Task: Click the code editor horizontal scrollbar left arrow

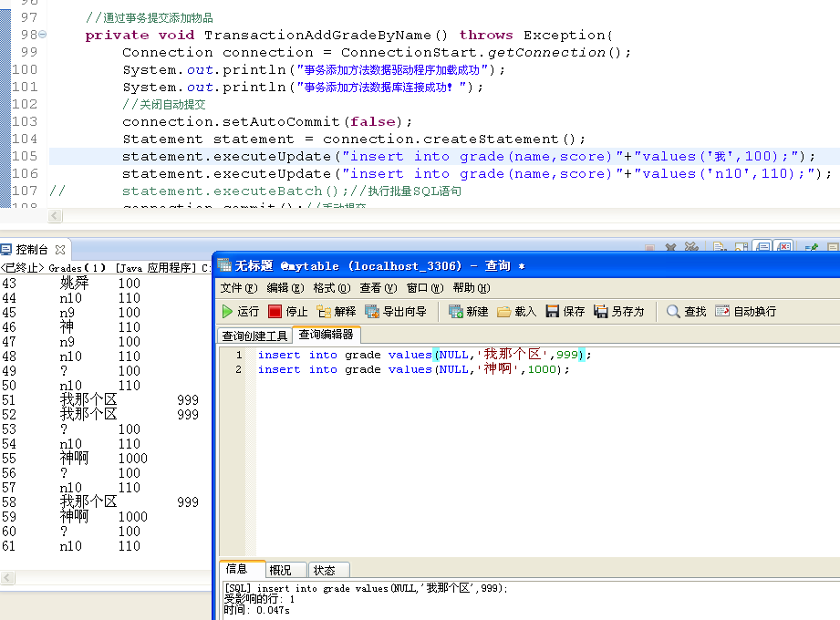Action: click(x=55, y=215)
